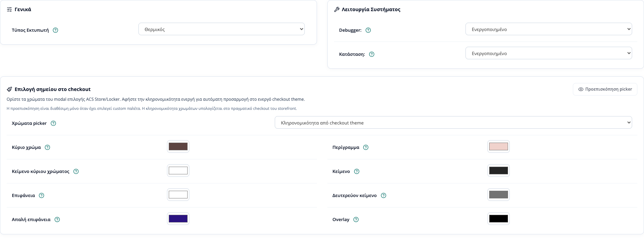Click the help icon next to Κύριο χρώμα

47,148
